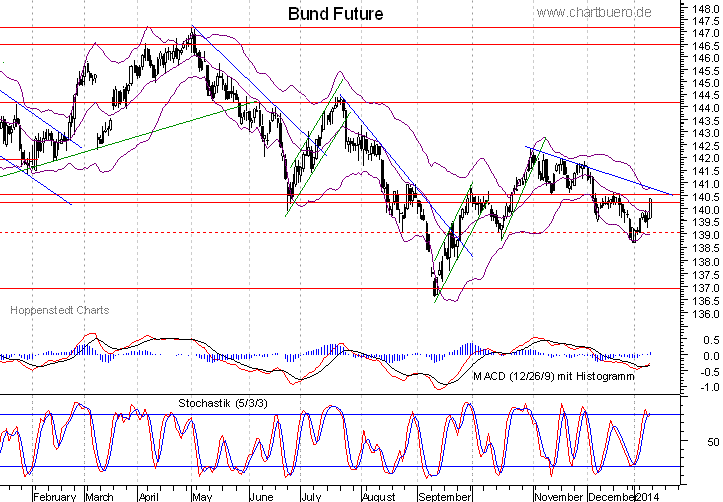Image resolution: width=723 pixels, height=502 pixels.
Task: Click the 136.0 price axis value
Action: [x=705, y=314]
